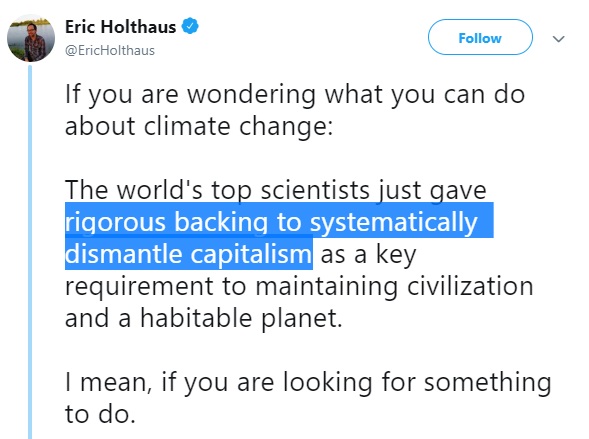Click the Eric Holthaus display name
Image resolution: width=589 pixels, height=439 pixels.
pyautogui.click(x=121, y=27)
